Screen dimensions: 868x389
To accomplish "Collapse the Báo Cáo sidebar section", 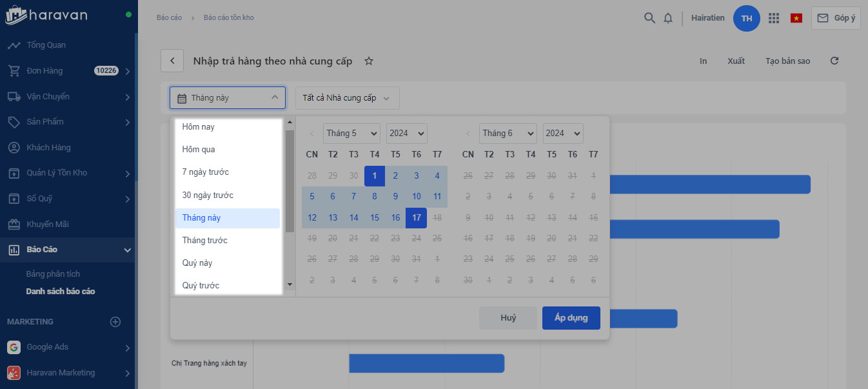I will [x=128, y=250].
